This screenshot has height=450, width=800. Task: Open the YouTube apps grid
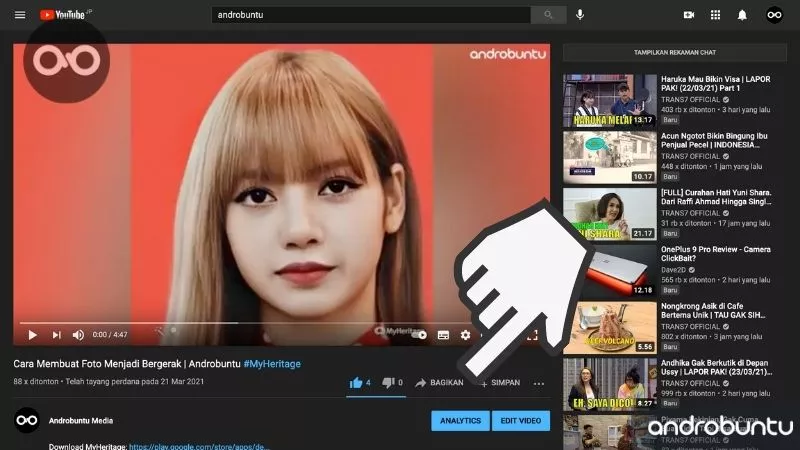pos(715,15)
